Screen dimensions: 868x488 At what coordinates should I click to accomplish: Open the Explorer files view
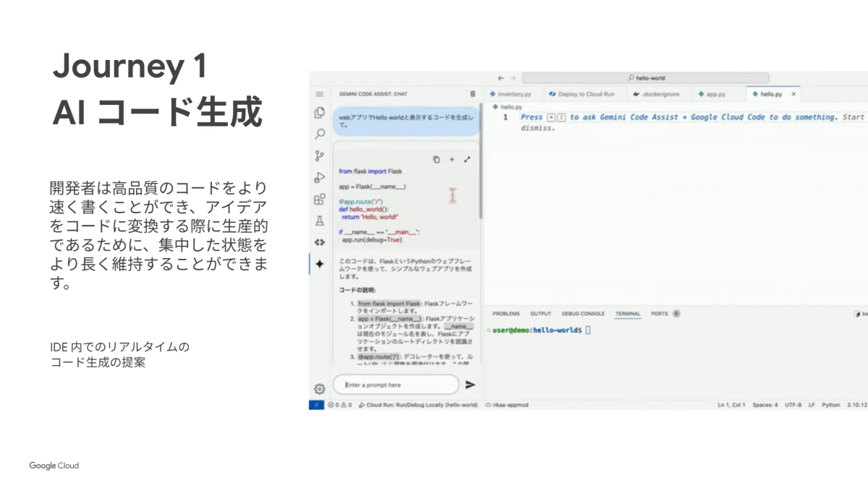point(319,113)
